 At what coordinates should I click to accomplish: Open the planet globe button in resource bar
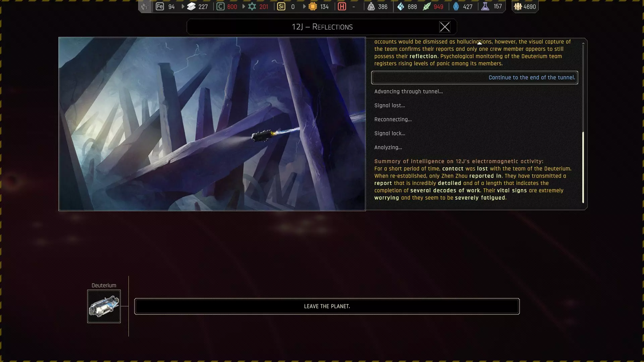click(145, 7)
